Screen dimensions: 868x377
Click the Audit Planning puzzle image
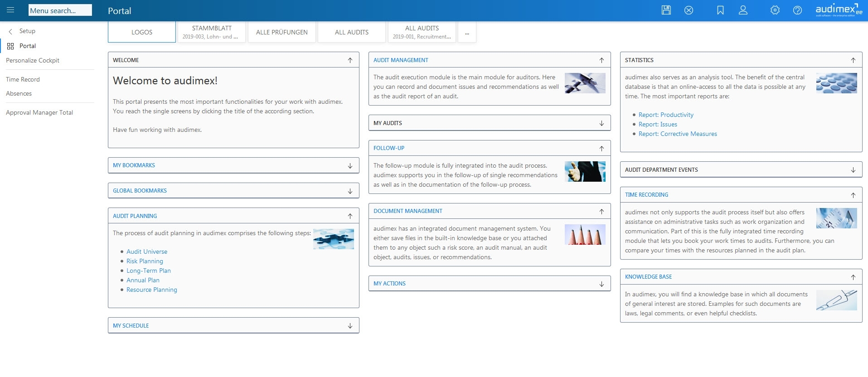click(333, 239)
